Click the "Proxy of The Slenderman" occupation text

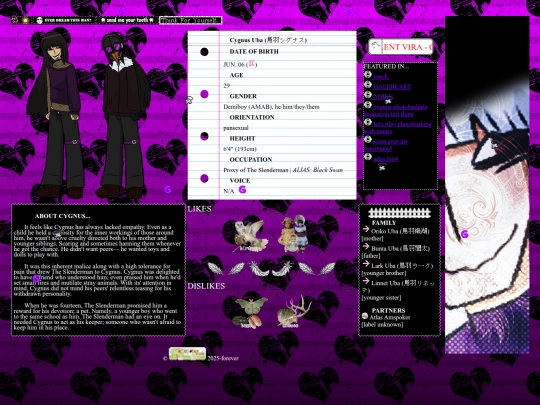(x=283, y=170)
